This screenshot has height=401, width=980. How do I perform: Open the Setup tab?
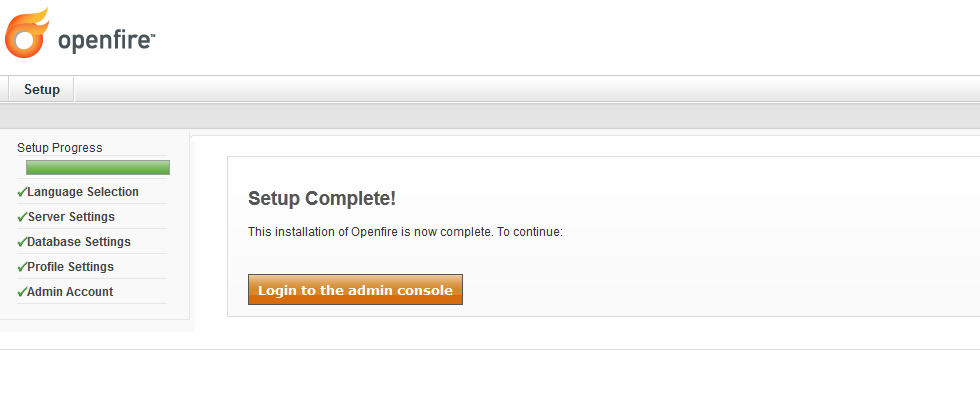point(42,90)
